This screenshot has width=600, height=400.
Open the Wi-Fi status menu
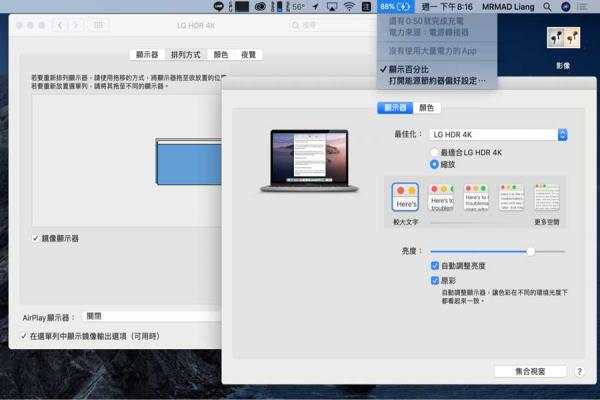coord(349,7)
